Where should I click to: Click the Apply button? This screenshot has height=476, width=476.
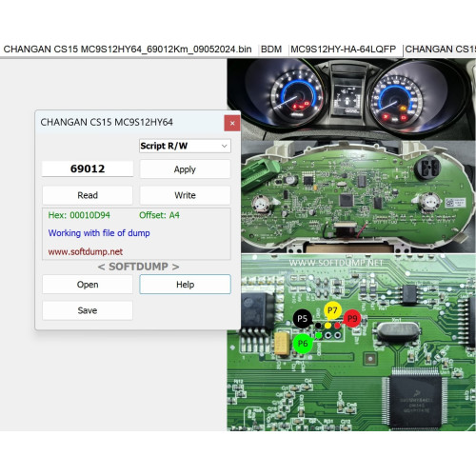(x=185, y=169)
